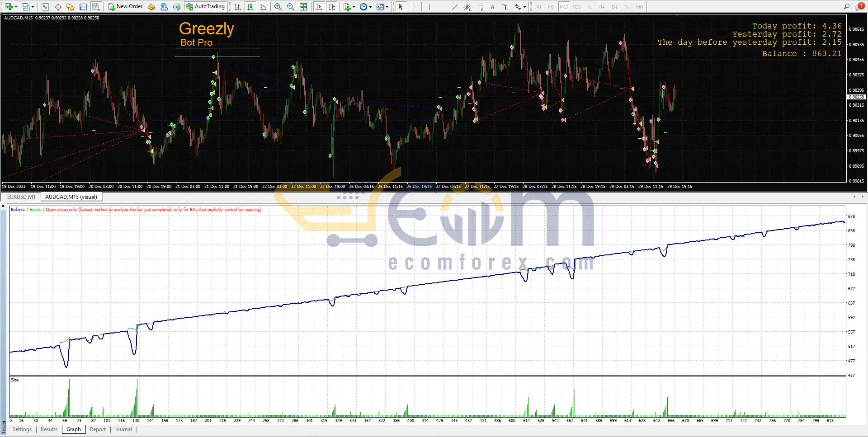The image size is (868, 437).
Task: Click the Zoom Out magnifier icon
Action: point(291,7)
